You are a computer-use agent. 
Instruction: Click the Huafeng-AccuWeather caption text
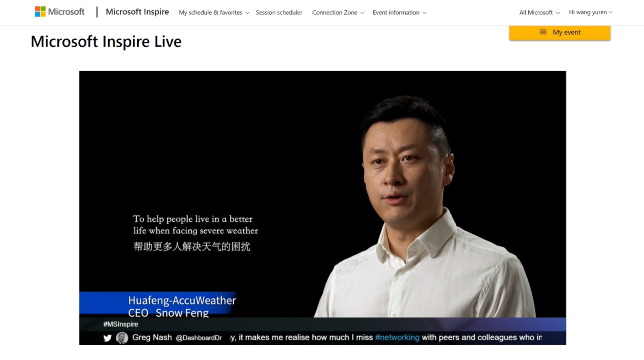tap(182, 300)
